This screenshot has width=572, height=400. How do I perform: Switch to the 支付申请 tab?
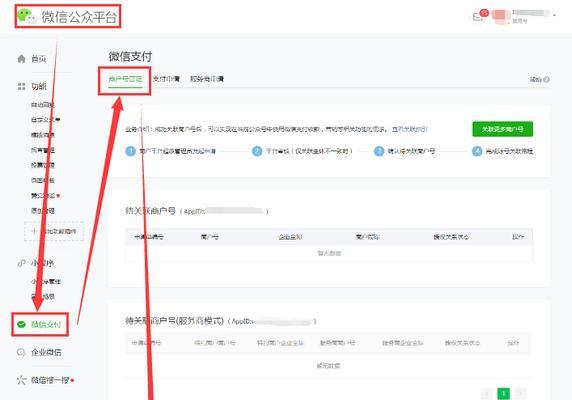(x=166, y=79)
